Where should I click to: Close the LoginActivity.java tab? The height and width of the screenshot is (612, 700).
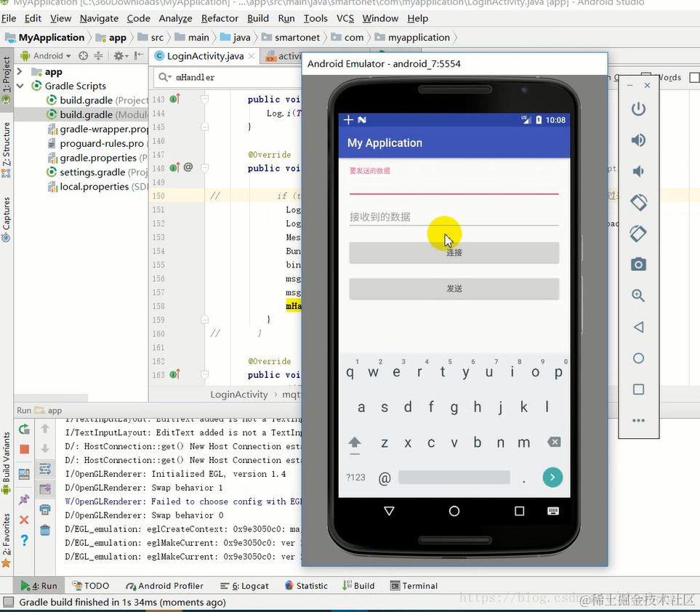pyautogui.click(x=252, y=56)
